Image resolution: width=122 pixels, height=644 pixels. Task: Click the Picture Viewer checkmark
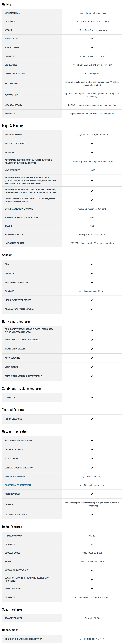coord(92,494)
